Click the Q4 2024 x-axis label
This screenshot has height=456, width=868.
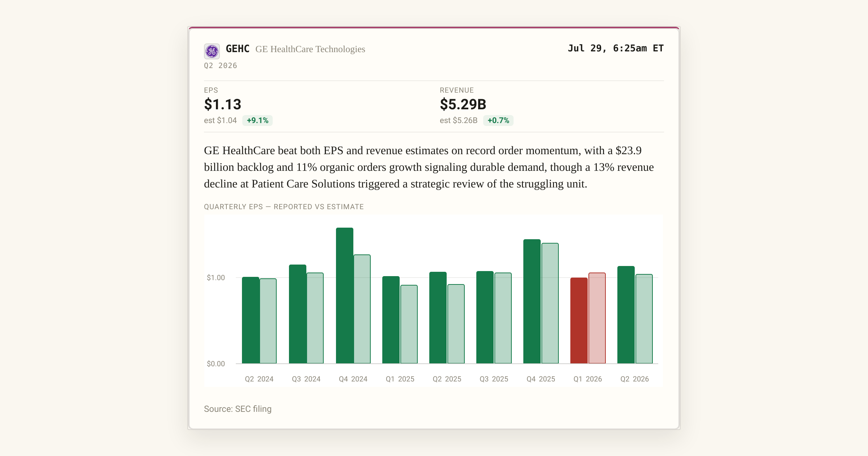pos(353,379)
